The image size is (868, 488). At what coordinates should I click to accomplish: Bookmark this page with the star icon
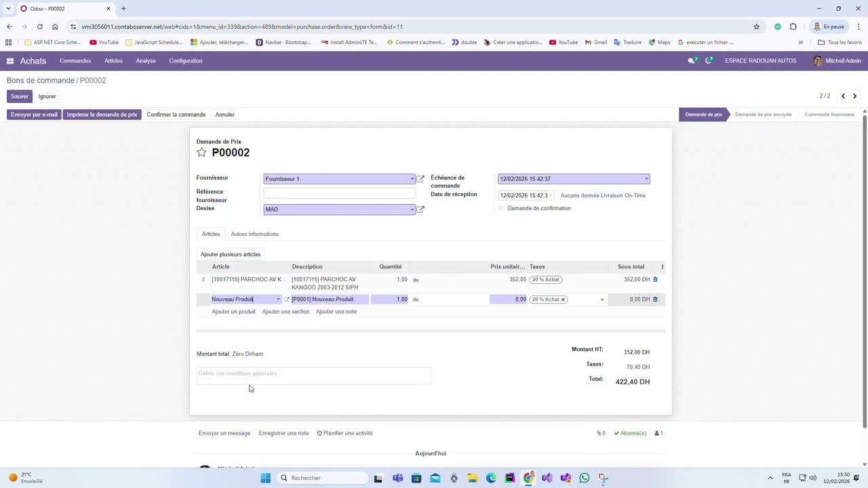coord(756,26)
